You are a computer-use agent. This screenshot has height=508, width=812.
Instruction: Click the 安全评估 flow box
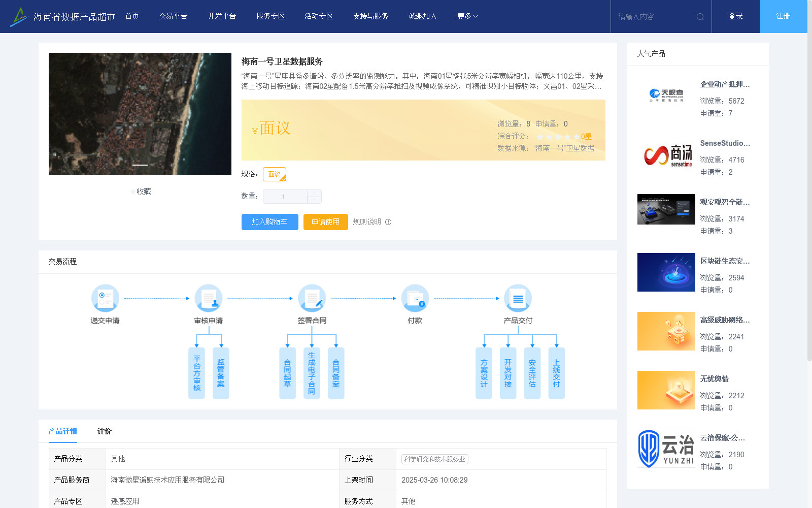point(532,373)
